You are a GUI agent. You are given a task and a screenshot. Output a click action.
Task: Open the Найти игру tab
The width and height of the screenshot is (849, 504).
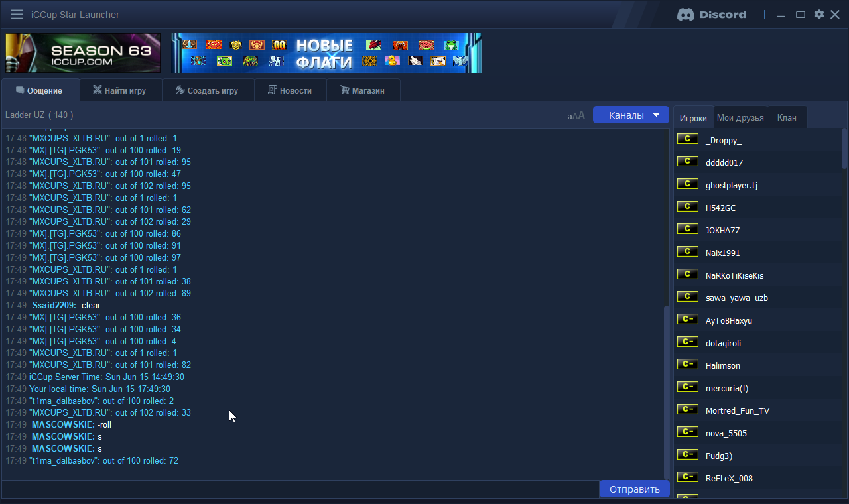tap(121, 90)
